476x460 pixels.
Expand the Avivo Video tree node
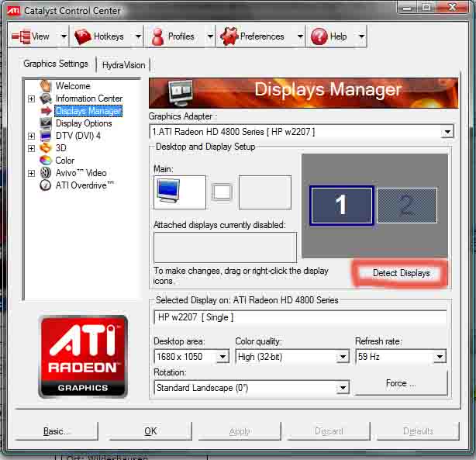pos(31,173)
